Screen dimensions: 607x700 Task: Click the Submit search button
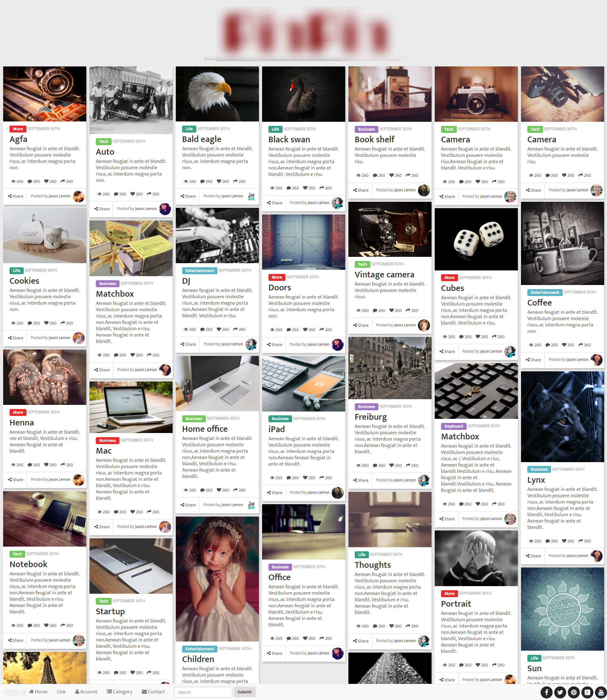244,692
